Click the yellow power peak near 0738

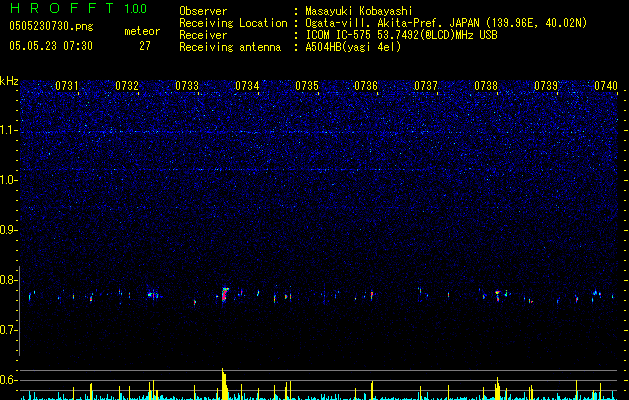point(498,388)
